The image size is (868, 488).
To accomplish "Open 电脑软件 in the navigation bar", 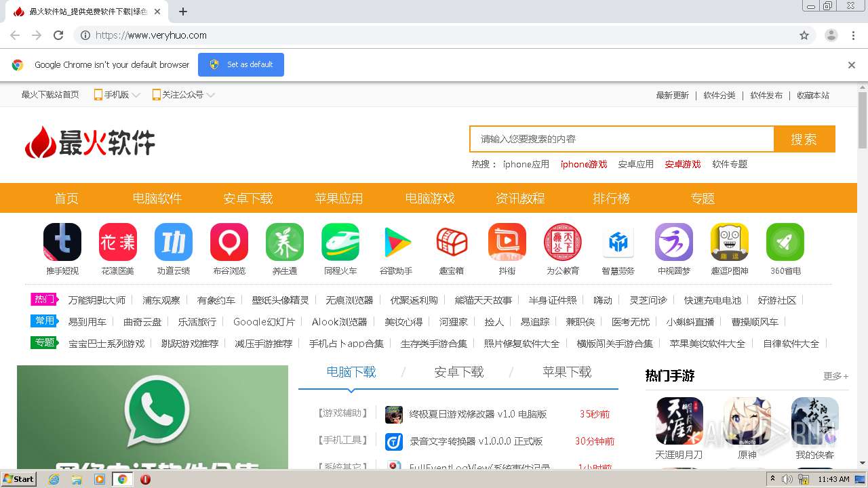I will (x=157, y=198).
